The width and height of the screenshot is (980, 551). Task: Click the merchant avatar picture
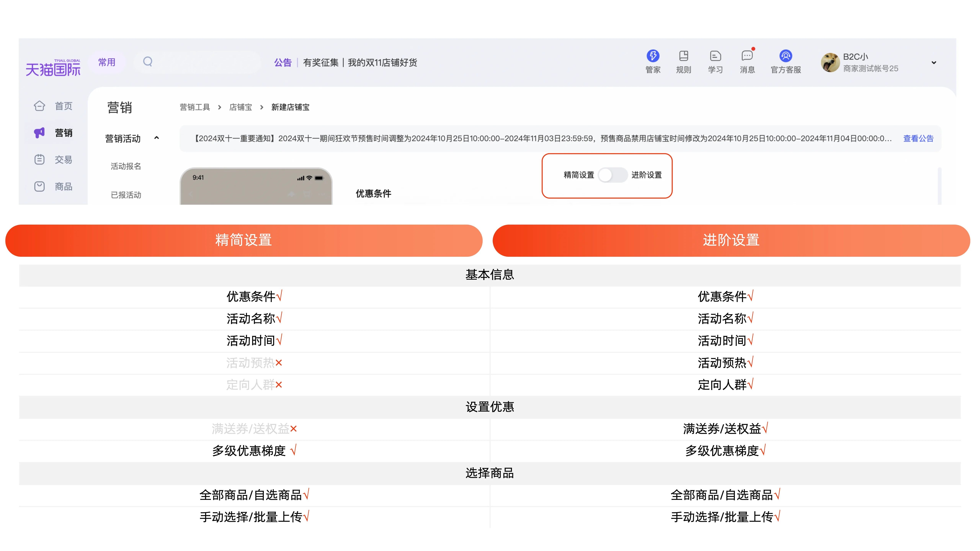coord(830,62)
